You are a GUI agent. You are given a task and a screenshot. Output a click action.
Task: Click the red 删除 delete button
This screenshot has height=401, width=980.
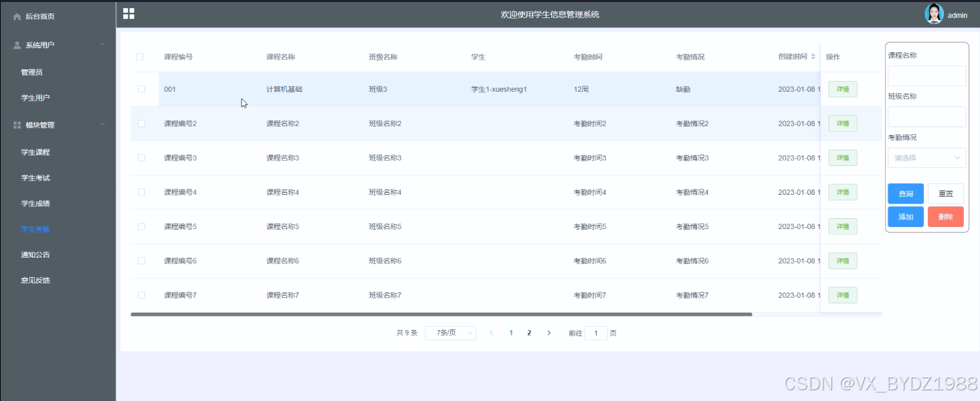click(x=946, y=217)
